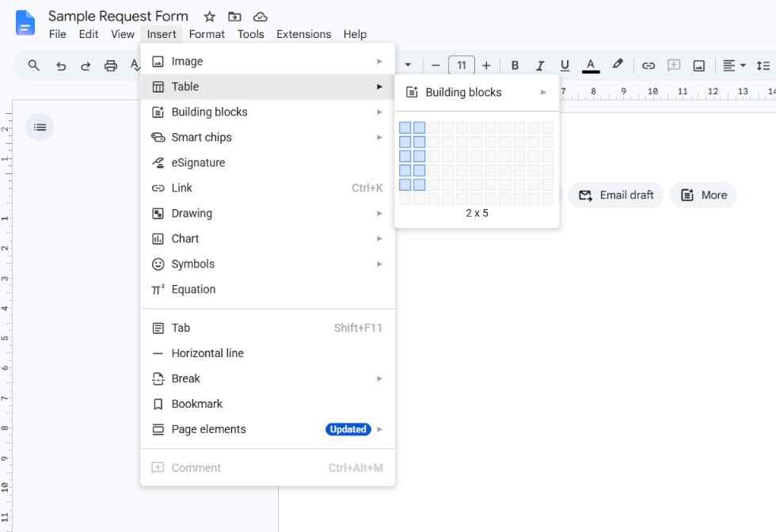Open the Format menu
776x532 pixels.
207,34
